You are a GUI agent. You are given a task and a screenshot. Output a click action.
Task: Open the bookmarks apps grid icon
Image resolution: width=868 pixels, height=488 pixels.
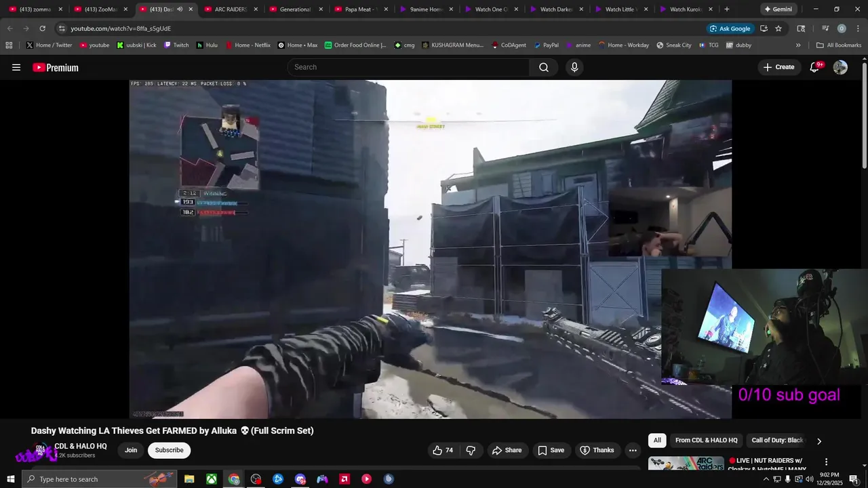pos(9,45)
